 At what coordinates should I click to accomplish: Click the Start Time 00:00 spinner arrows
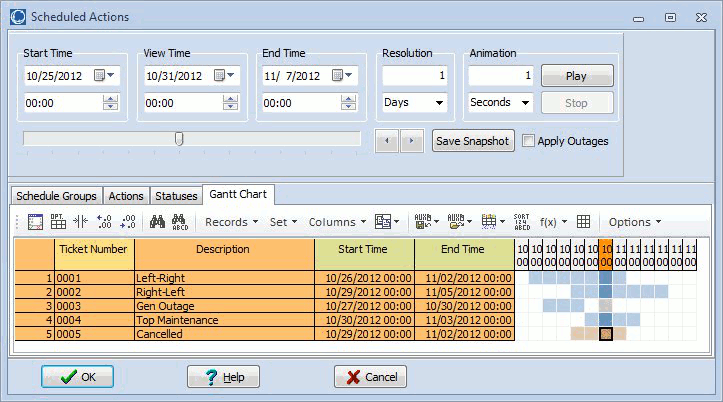pos(110,102)
